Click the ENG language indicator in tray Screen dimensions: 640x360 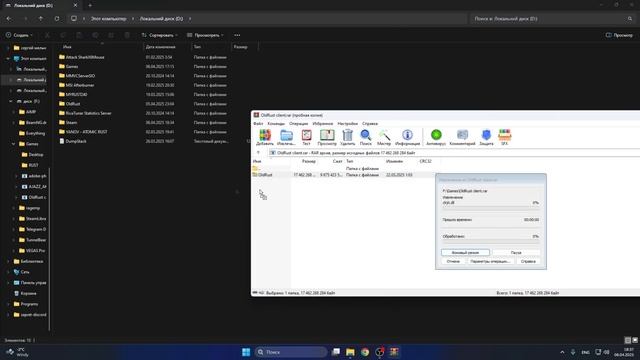point(585,352)
